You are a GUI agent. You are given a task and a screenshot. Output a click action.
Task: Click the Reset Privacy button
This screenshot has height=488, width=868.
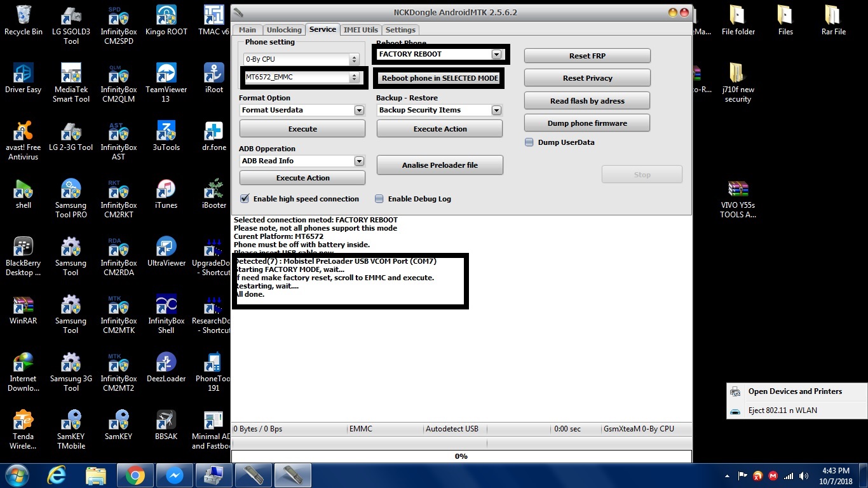pyautogui.click(x=587, y=78)
